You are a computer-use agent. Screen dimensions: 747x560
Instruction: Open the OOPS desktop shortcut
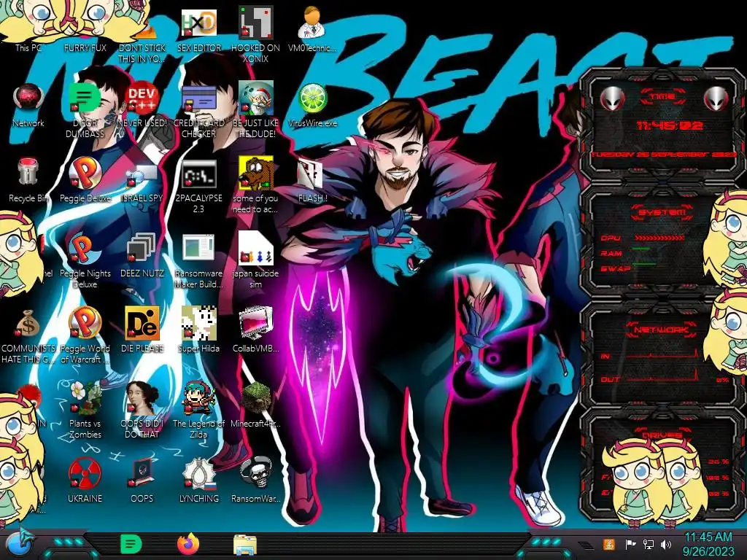coord(142,481)
